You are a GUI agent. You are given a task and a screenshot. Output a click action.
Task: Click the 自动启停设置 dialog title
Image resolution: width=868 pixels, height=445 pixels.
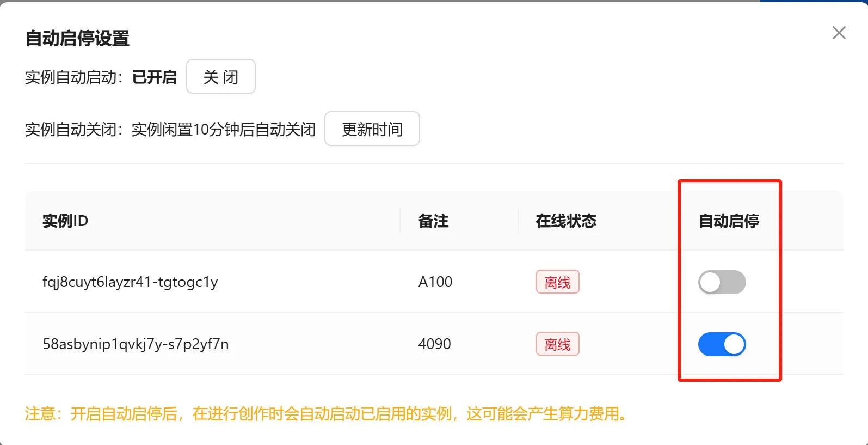(x=77, y=39)
